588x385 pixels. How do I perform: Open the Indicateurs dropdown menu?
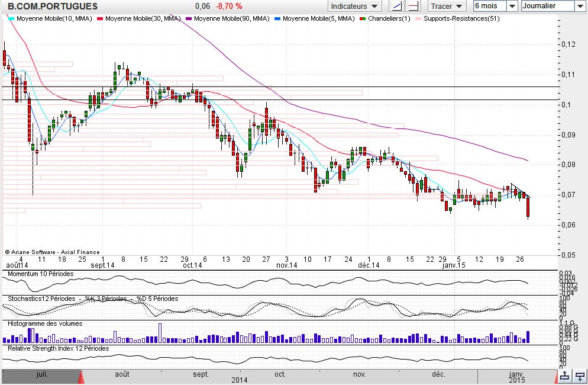coord(355,6)
